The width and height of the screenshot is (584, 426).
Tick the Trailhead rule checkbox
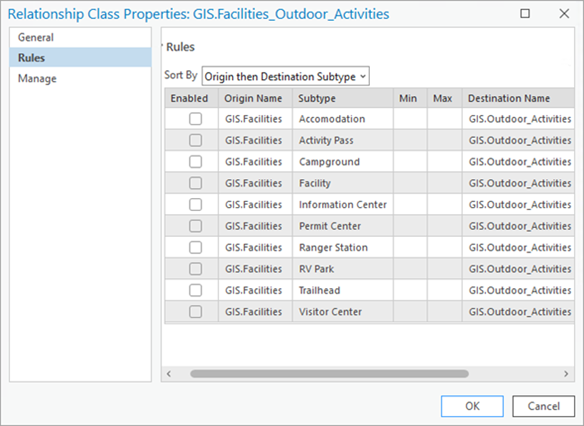196,290
